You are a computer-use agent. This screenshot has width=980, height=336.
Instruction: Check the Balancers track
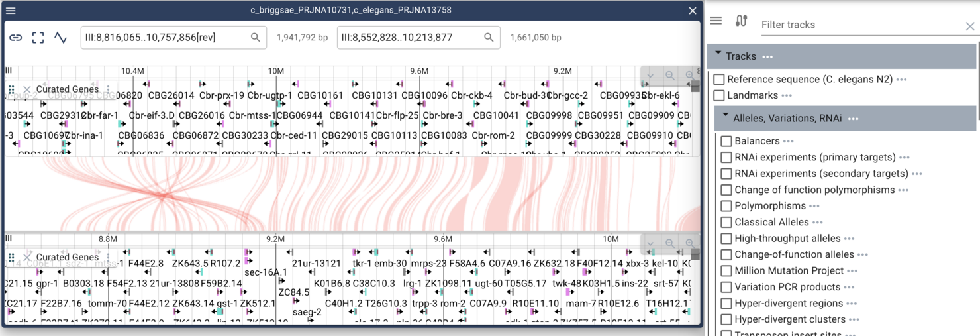point(726,141)
